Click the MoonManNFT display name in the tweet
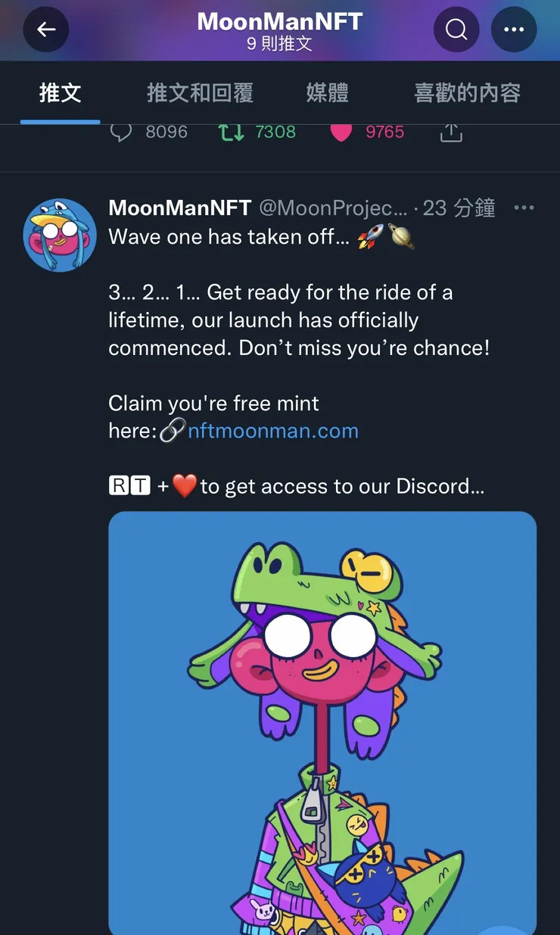This screenshot has height=935, width=560. tap(180, 207)
